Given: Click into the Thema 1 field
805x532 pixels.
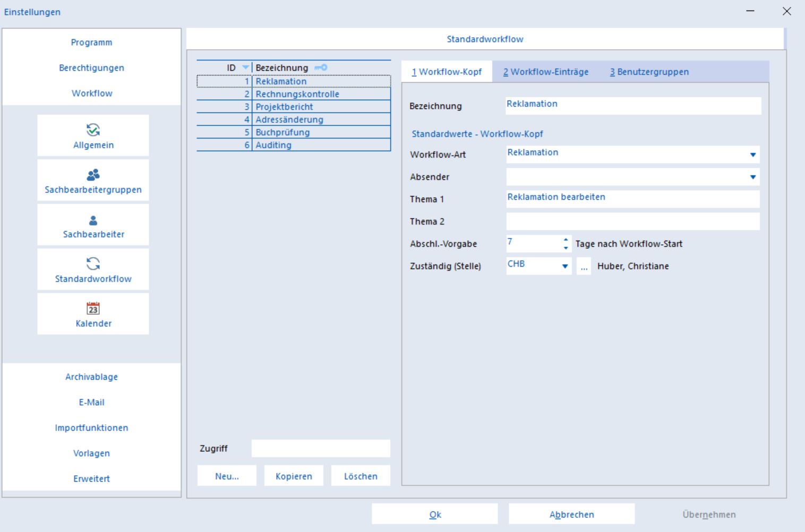Looking at the screenshot, I should click(633, 199).
